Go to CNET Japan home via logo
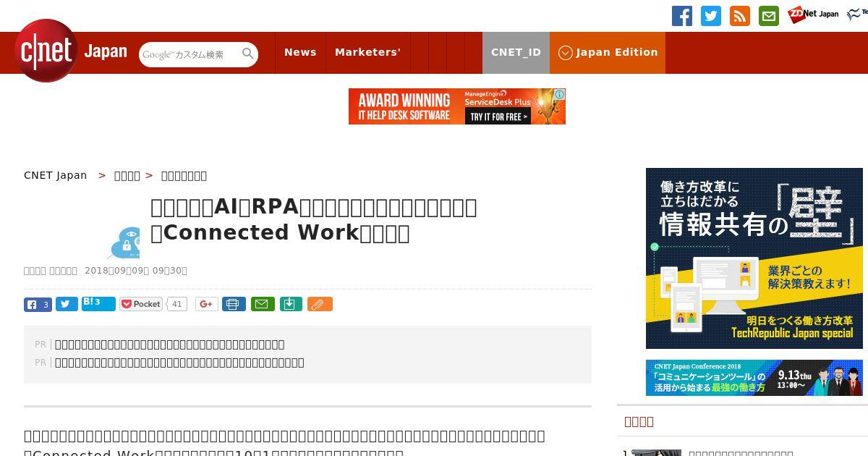The width and height of the screenshot is (868, 456). tap(71, 51)
